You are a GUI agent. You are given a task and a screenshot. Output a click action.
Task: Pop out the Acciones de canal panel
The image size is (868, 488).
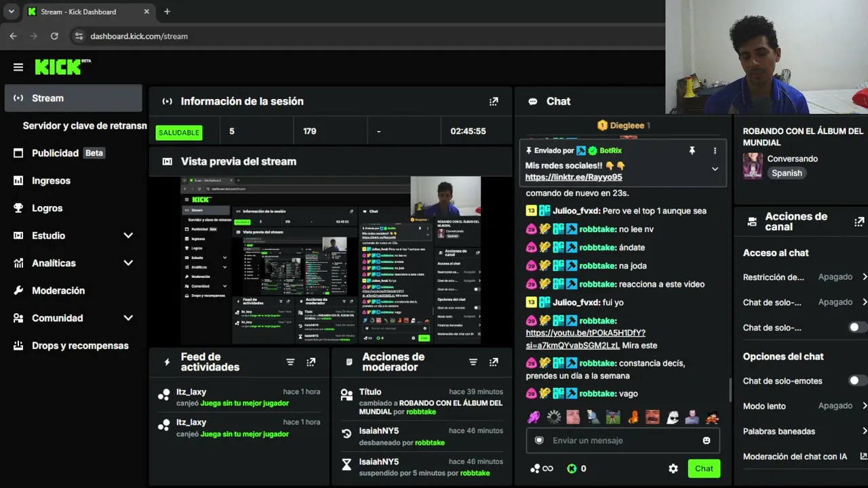click(859, 222)
